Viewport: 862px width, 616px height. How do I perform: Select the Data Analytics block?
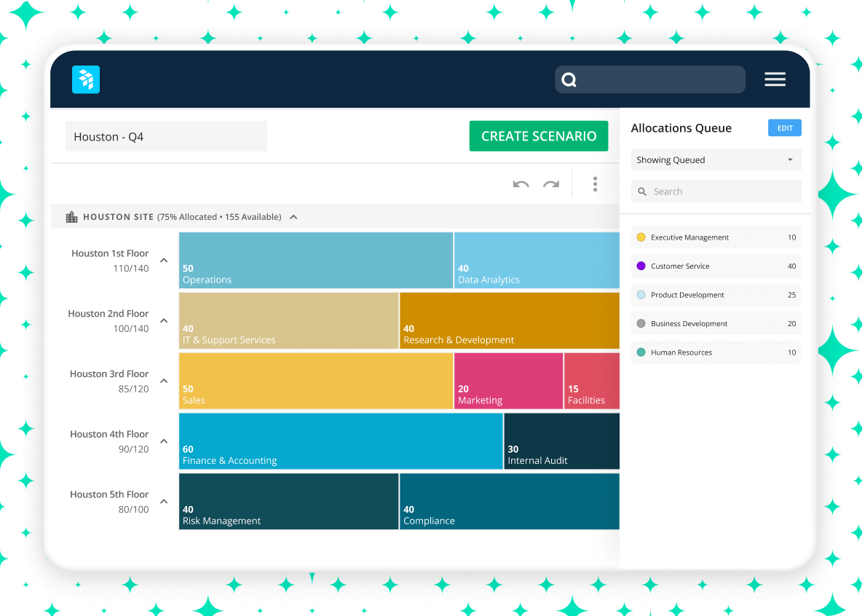(x=537, y=260)
